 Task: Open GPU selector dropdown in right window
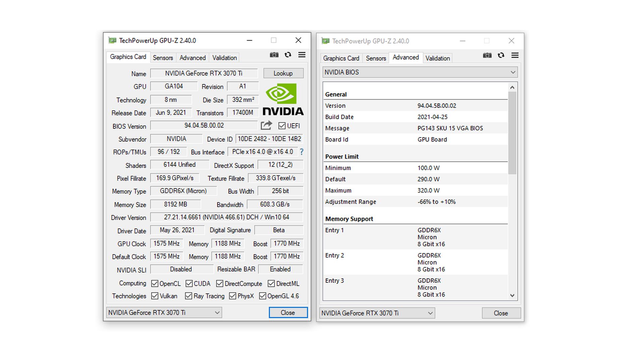pyautogui.click(x=430, y=313)
